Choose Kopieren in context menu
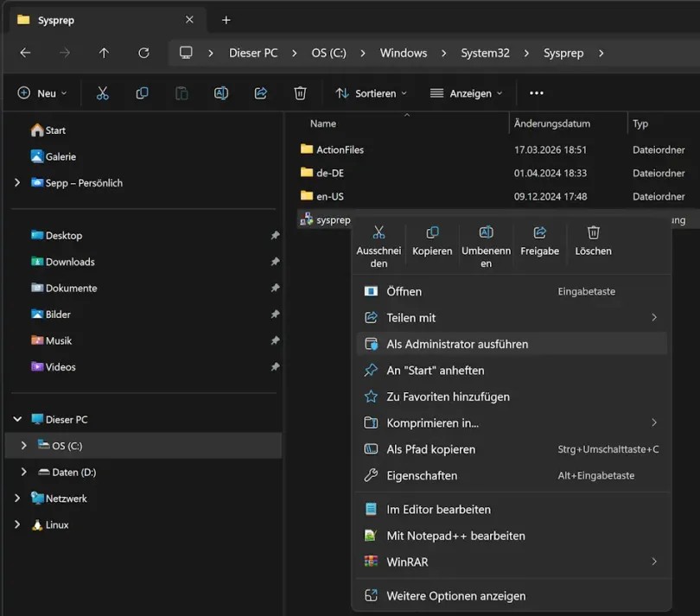 (432, 241)
